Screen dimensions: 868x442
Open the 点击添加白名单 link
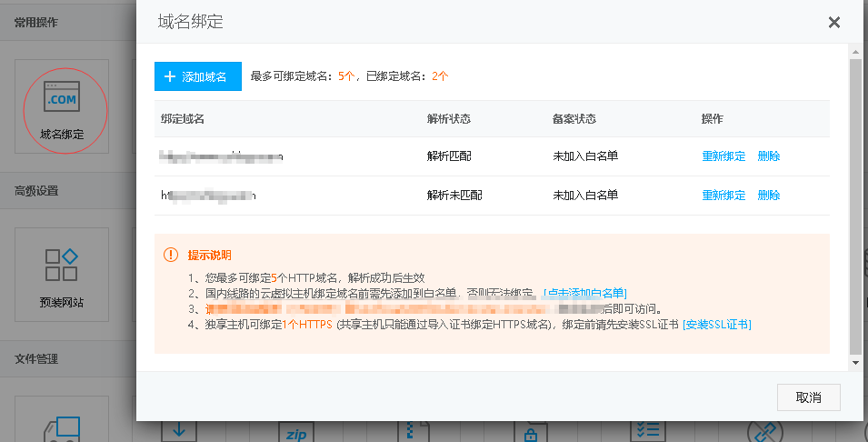click(585, 293)
